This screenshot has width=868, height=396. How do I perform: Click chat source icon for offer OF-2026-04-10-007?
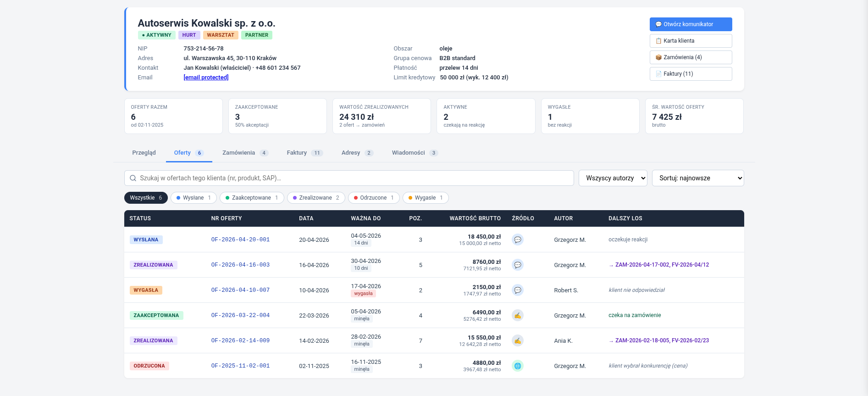(518, 290)
